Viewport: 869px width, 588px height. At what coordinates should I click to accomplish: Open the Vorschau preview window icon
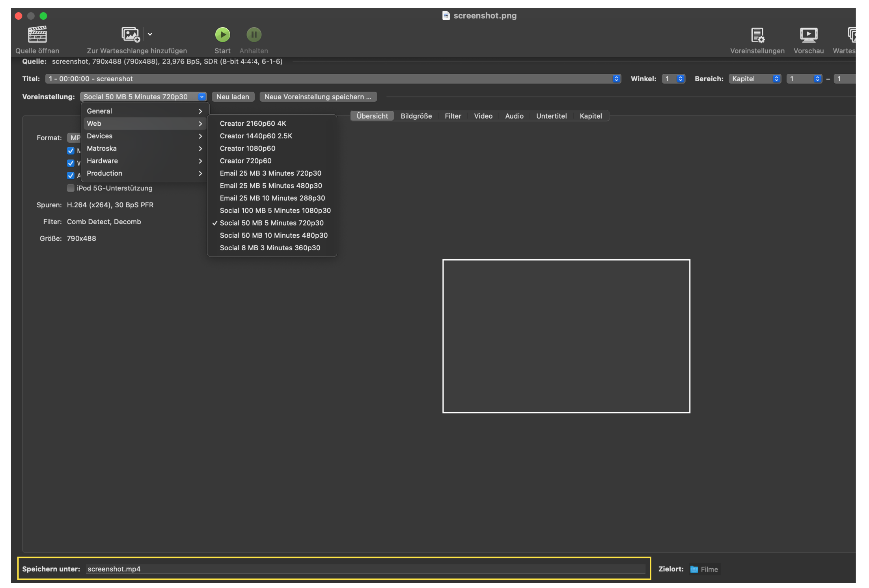click(x=809, y=35)
